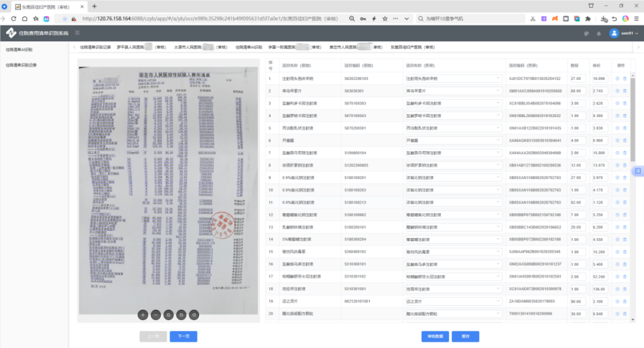
Task: Click the quantity field showing 27.00 in row 1
Action: click(577, 78)
